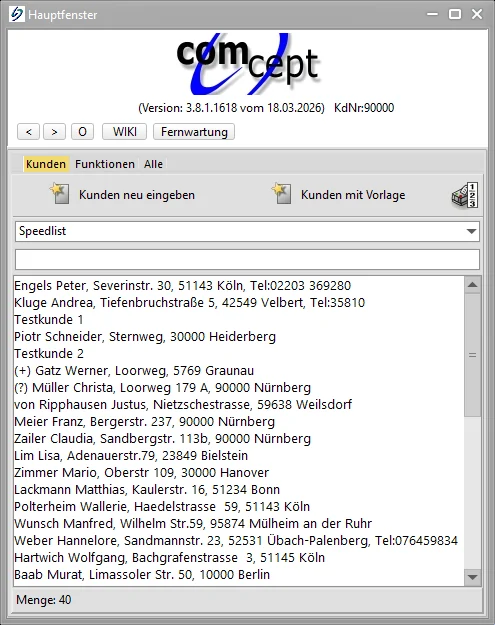Viewport: 495px width, 625px height.
Task: Select Zailer Claudia, Sandbergstr. 113b entry
Action: [239, 438]
